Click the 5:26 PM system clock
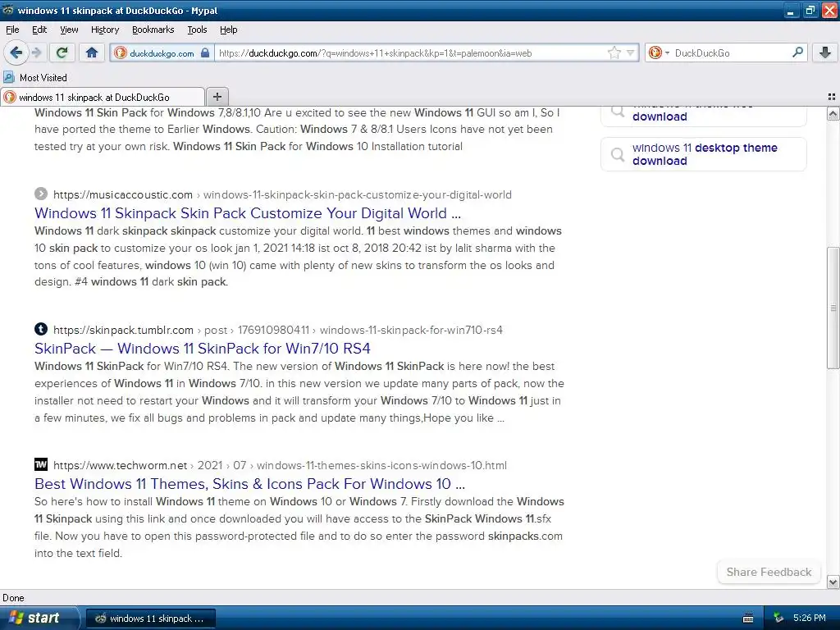This screenshot has height=630, width=840. 810,619
